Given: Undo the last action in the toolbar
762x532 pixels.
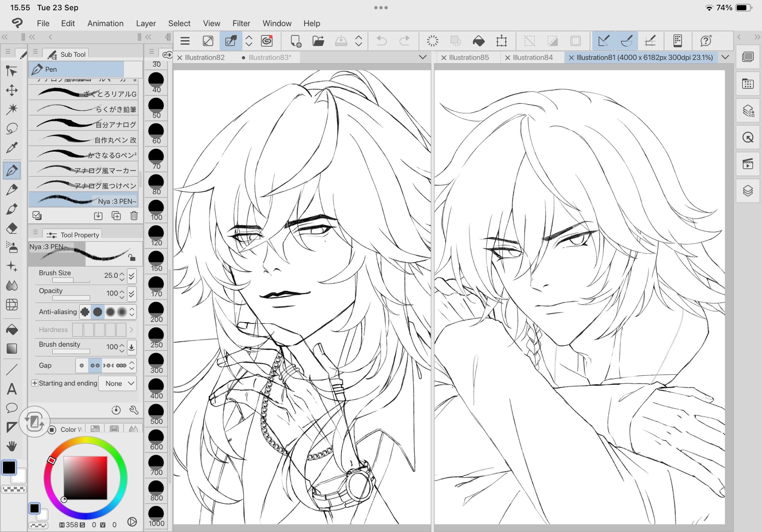Looking at the screenshot, I should tap(381, 41).
